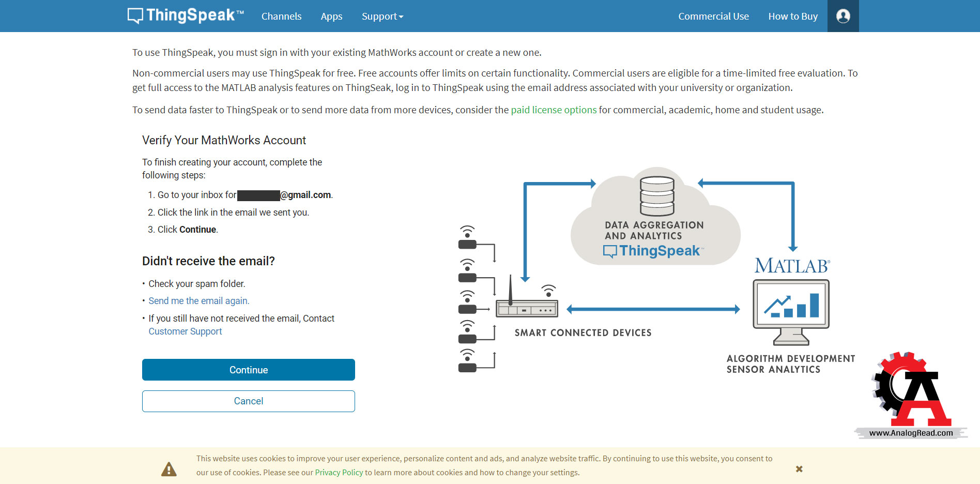Click the 'Check your spam folder.' text
This screenshot has width=980, height=484.
click(197, 284)
